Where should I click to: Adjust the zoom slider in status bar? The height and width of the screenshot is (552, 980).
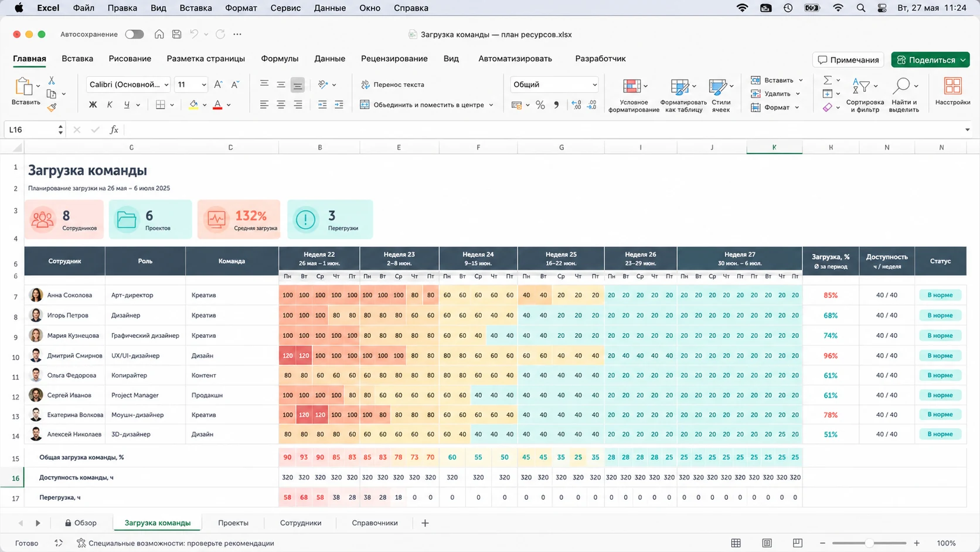pos(869,543)
